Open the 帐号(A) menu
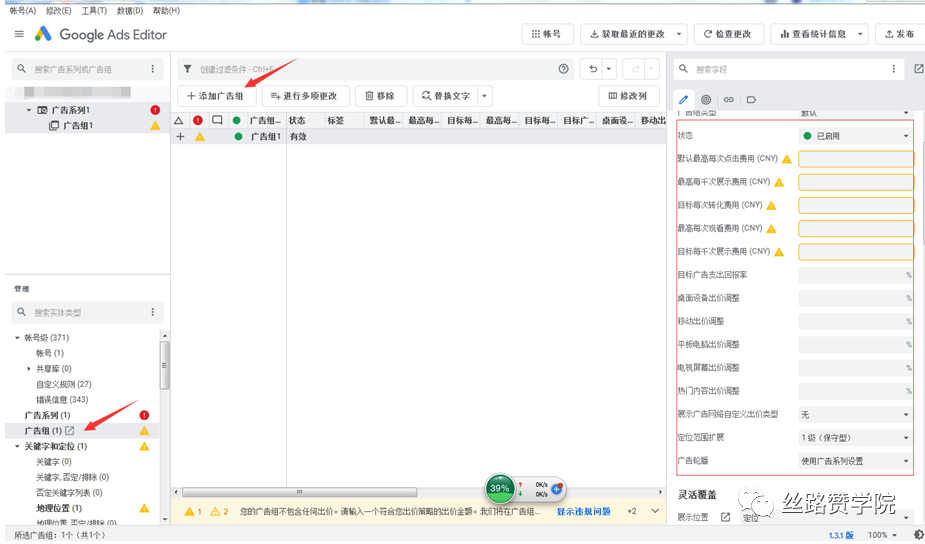Screen dimensions: 925x544 [x=23, y=11]
